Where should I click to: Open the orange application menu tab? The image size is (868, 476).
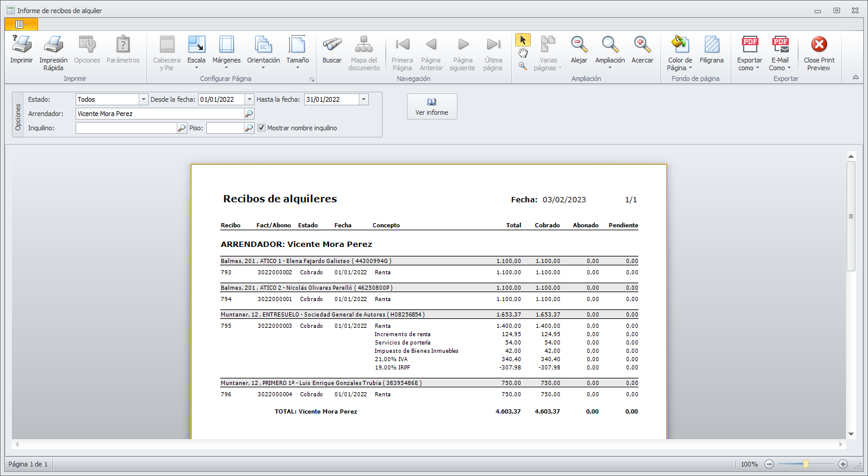(x=21, y=24)
